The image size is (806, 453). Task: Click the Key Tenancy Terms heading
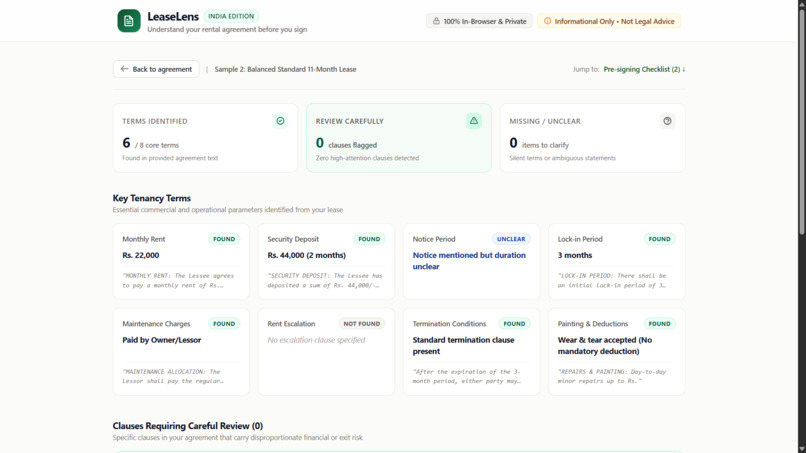pyautogui.click(x=152, y=198)
